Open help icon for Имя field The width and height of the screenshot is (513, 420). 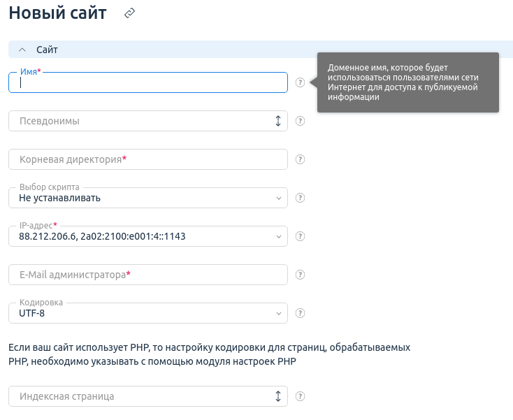coord(300,82)
